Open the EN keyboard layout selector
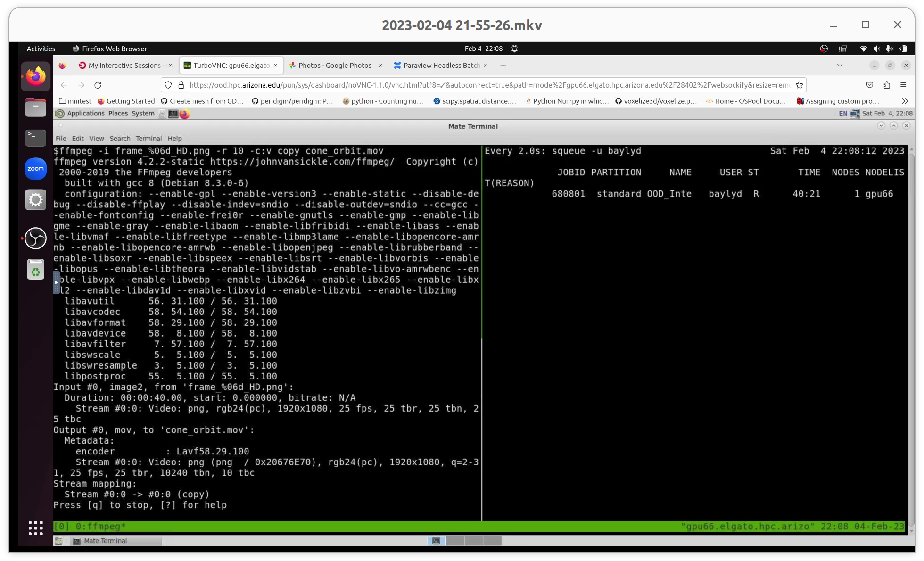The height and width of the screenshot is (561, 924). pyautogui.click(x=843, y=114)
